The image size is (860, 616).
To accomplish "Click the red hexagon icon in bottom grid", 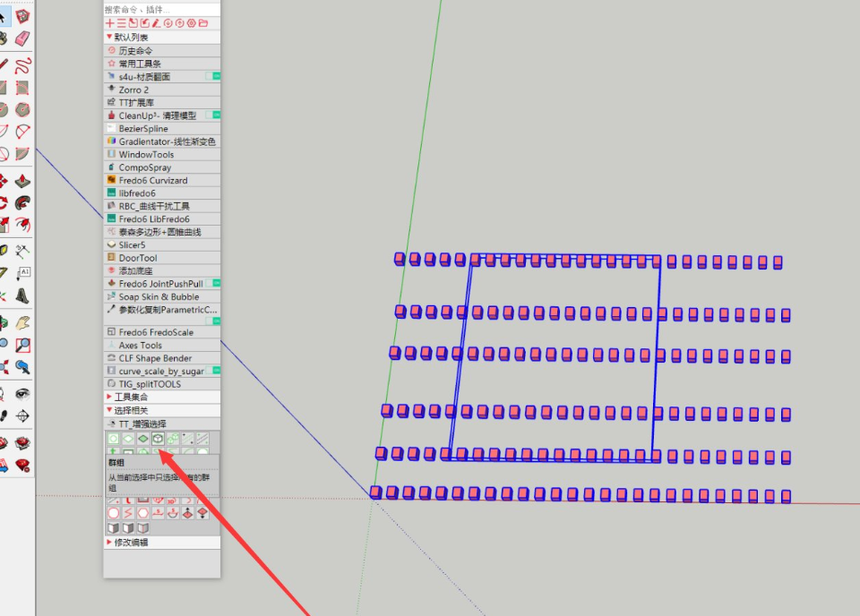I will tap(143, 513).
